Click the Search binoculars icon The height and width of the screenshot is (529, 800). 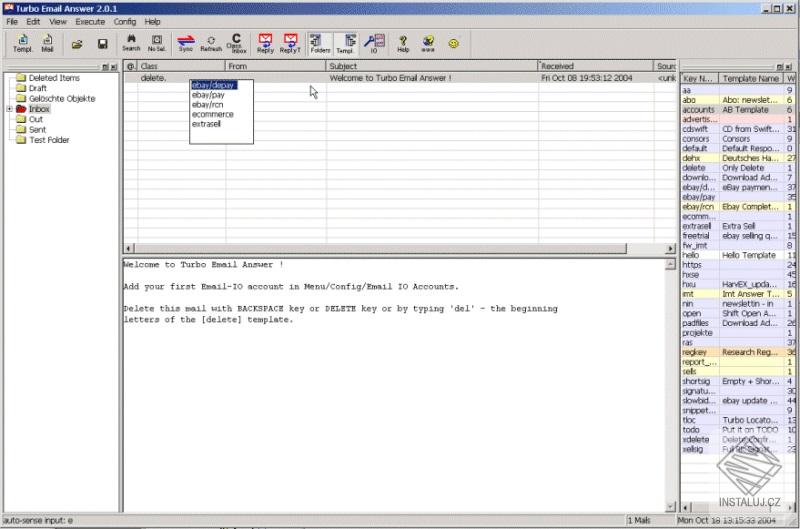point(131,43)
